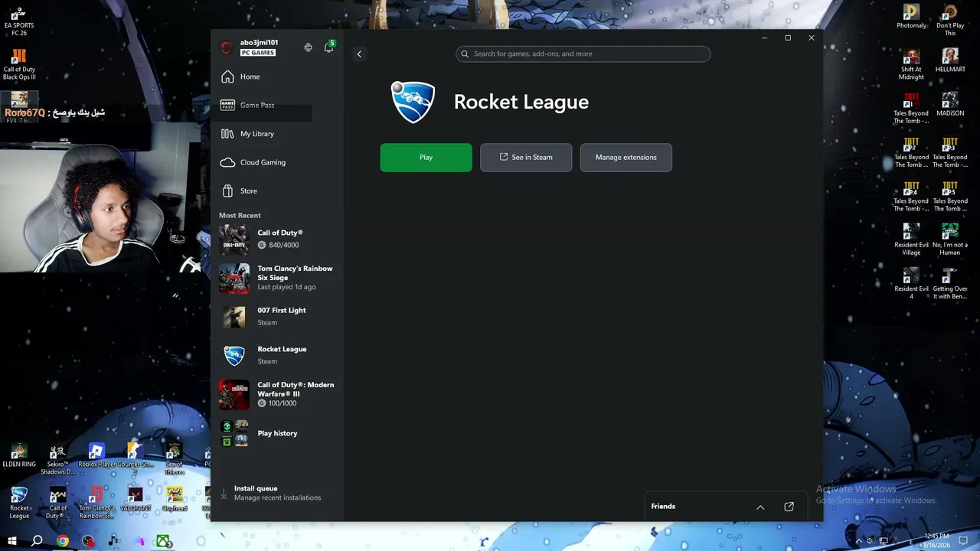Image resolution: width=980 pixels, height=551 pixels.
Task: Select Rocket League desktop shortcut
Action: (19, 503)
